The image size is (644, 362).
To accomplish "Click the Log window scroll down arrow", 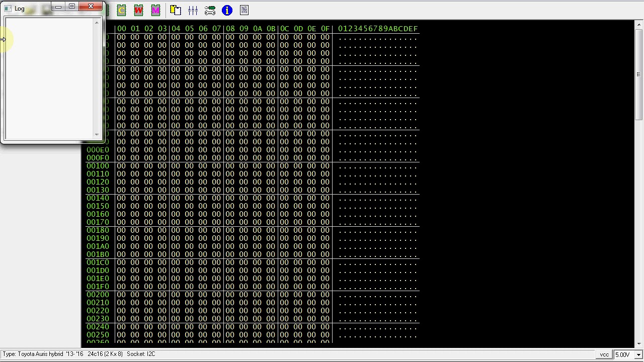I will pos(97,134).
